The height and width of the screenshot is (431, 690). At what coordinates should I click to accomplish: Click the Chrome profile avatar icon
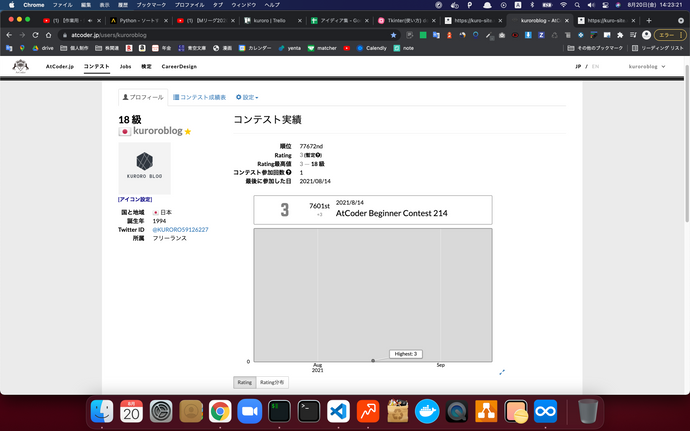coord(646,35)
